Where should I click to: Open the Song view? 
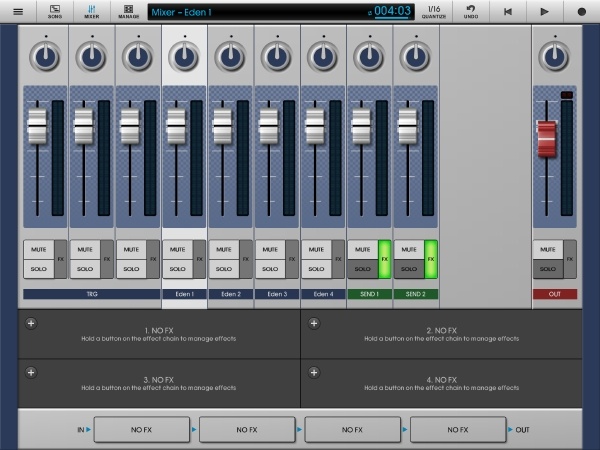[x=56, y=11]
